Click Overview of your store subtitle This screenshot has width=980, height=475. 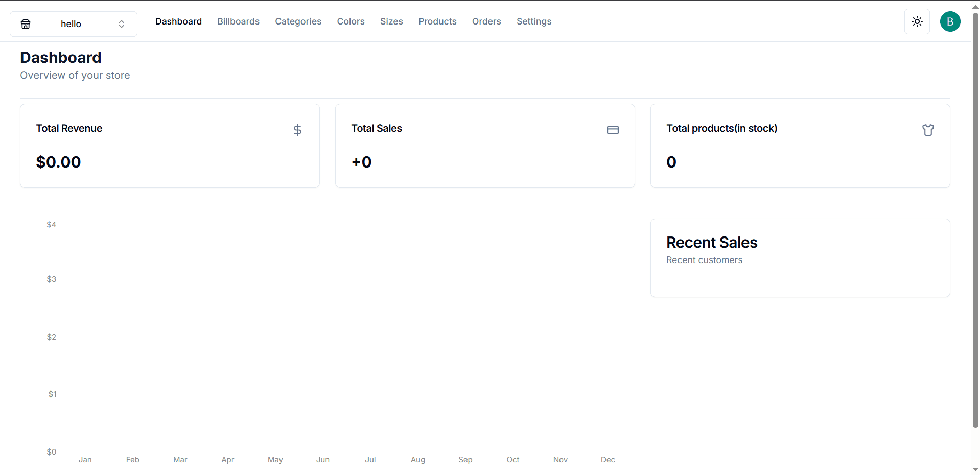click(75, 75)
